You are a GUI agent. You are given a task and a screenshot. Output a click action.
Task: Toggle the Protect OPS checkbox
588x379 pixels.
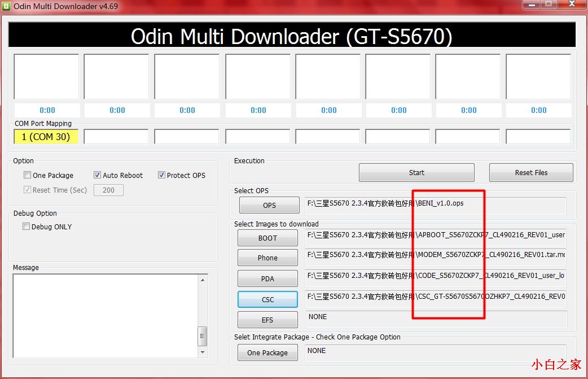click(x=161, y=175)
